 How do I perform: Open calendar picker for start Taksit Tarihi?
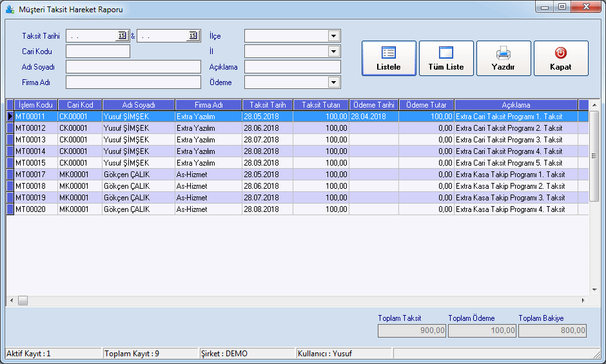tap(122, 35)
